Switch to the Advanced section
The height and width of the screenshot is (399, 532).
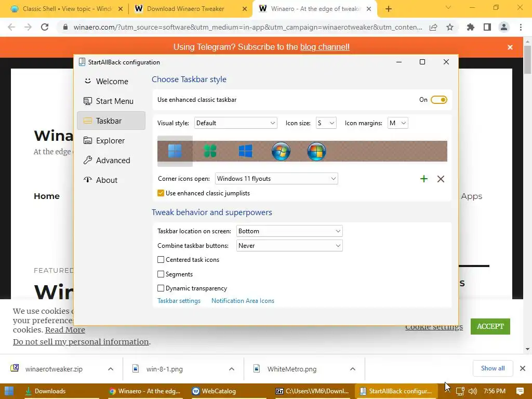(x=111, y=160)
